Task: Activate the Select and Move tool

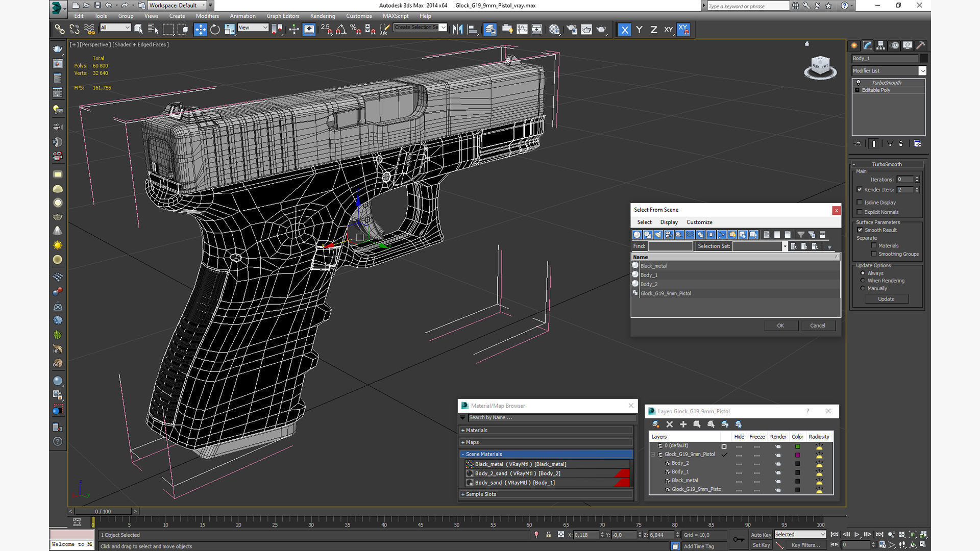Action: click(x=200, y=30)
